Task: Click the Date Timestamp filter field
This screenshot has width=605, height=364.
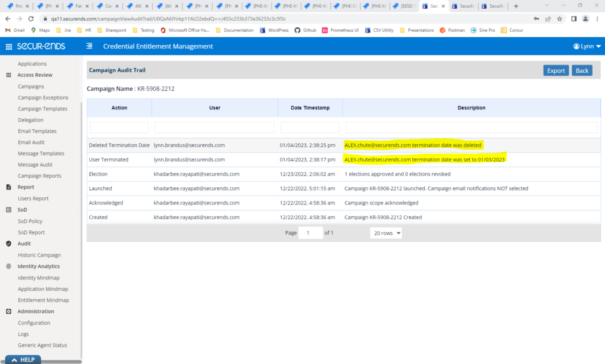Action: point(310,128)
